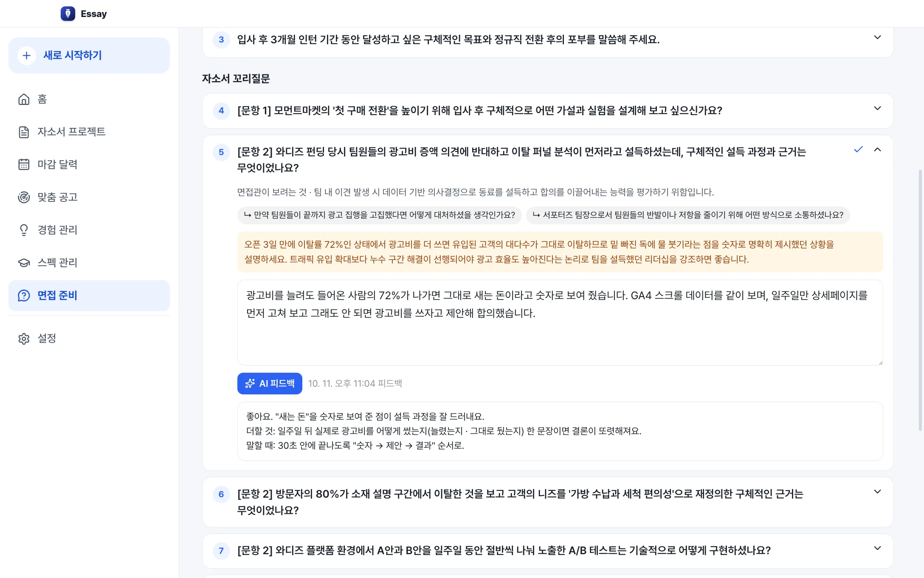This screenshot has height=578, width=924.
Task: Click the number 3 badge
Action: 221,40
